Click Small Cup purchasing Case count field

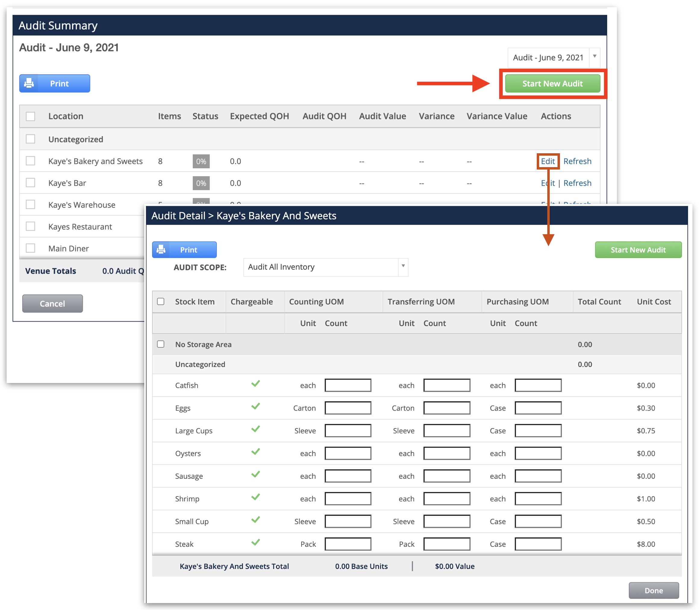coord(538,521)
